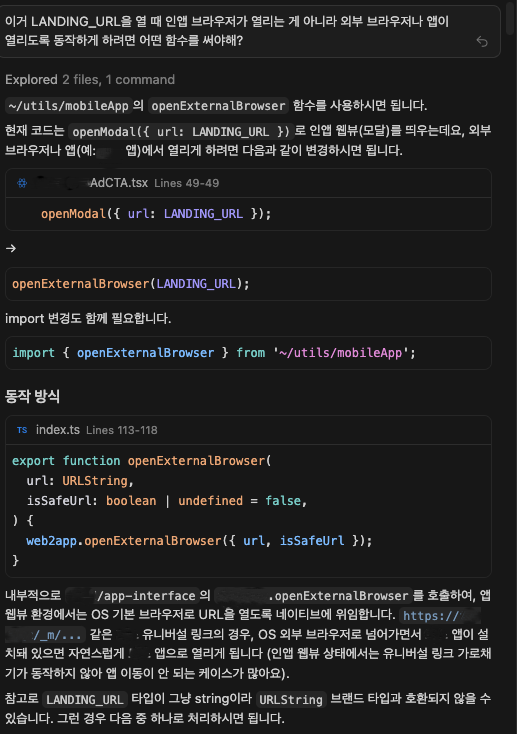Click the https:// universal link inline code
Screen dimensions: 517x734
(x=441, y=616)
